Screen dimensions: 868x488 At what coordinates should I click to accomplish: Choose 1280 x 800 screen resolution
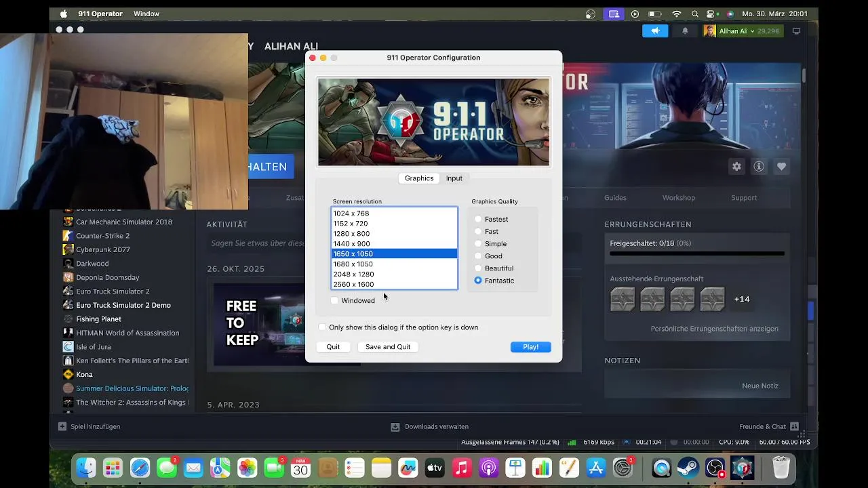tap(395, 233)
